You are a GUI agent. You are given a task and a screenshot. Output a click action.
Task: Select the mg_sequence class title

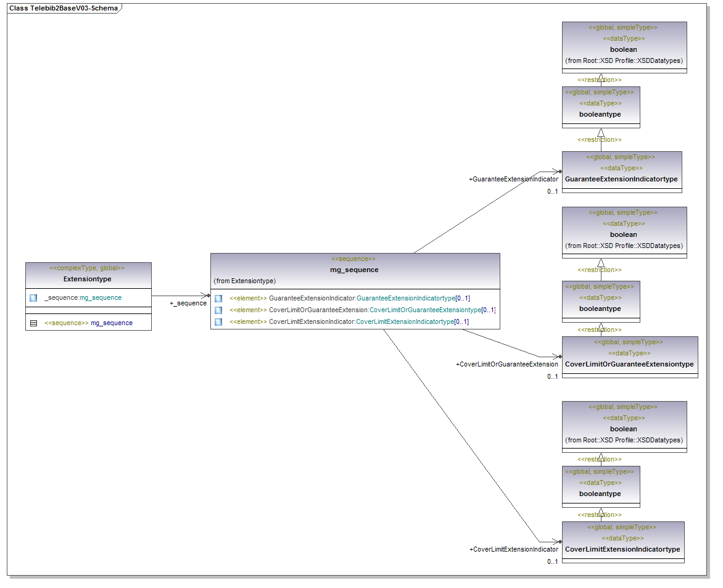(355, 270)
